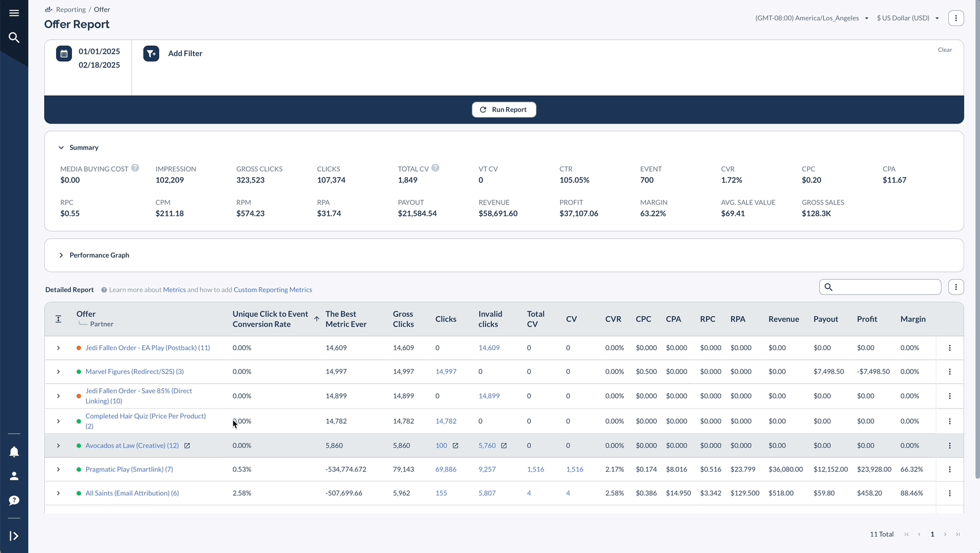Open row menu for All Saints

click(x=950, y=494)
